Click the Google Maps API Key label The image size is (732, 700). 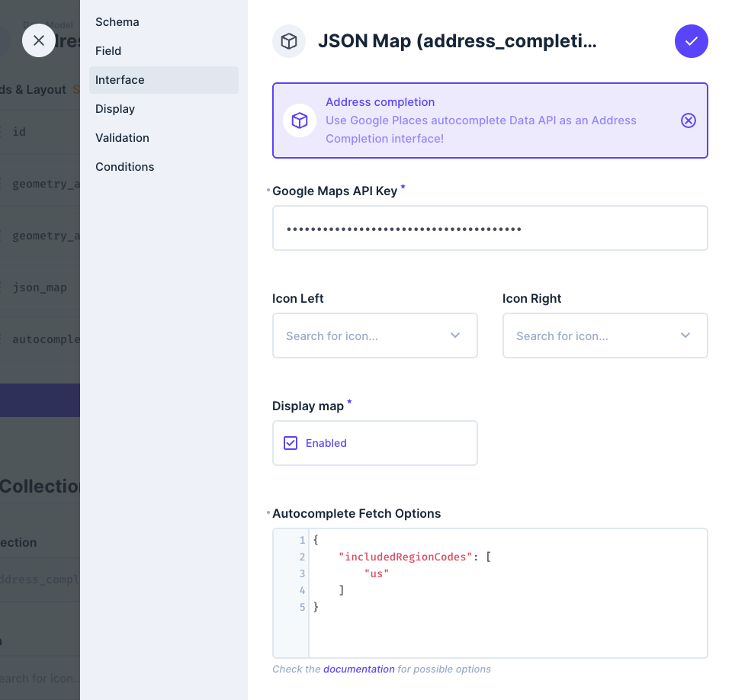point(335,191)
